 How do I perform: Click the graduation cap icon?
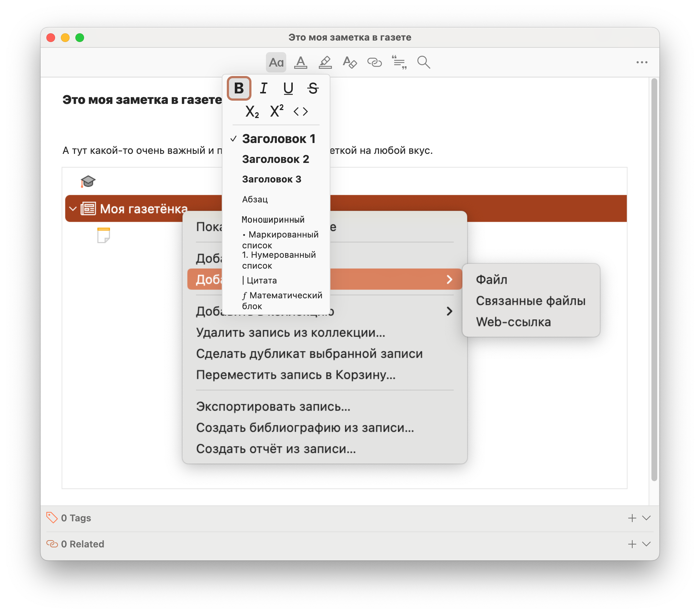tap(88, 181)
